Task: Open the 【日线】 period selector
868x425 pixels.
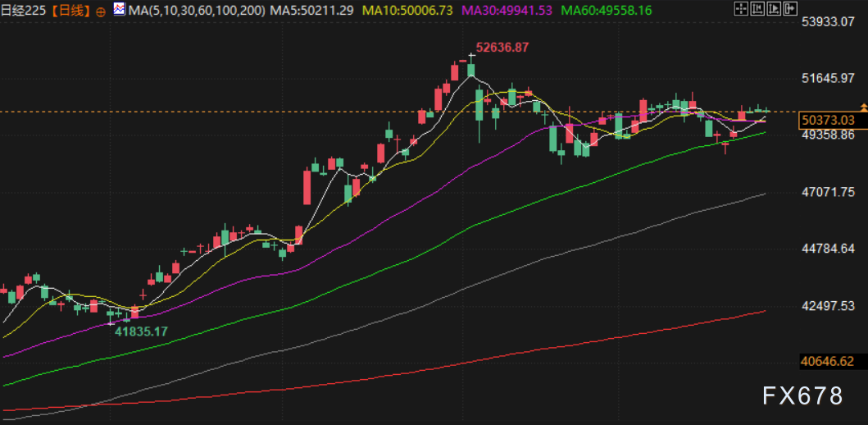Action: click(72, 11)
